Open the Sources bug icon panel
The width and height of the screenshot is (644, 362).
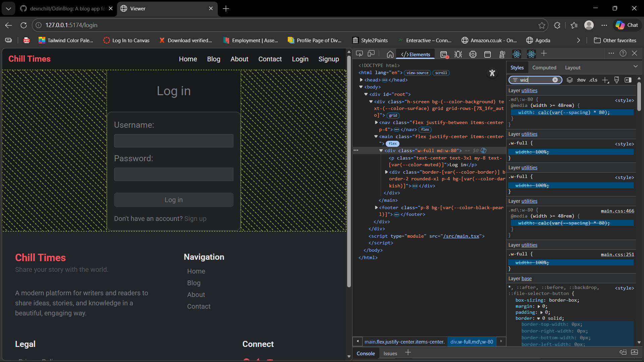point(458,54)
